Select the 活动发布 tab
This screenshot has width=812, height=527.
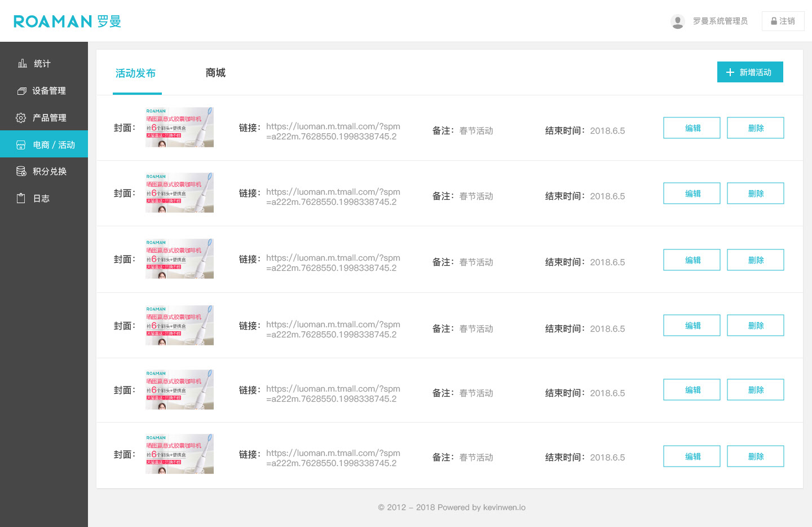coord(136,73)
